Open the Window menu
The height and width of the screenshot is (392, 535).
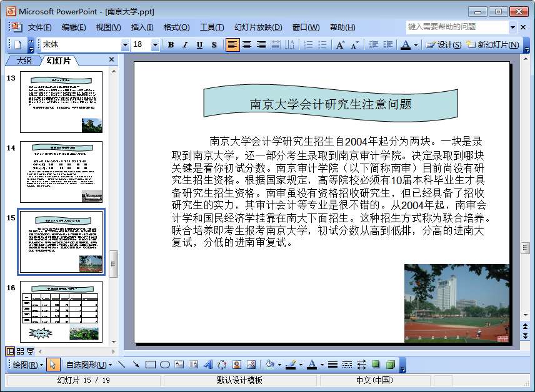306,27
